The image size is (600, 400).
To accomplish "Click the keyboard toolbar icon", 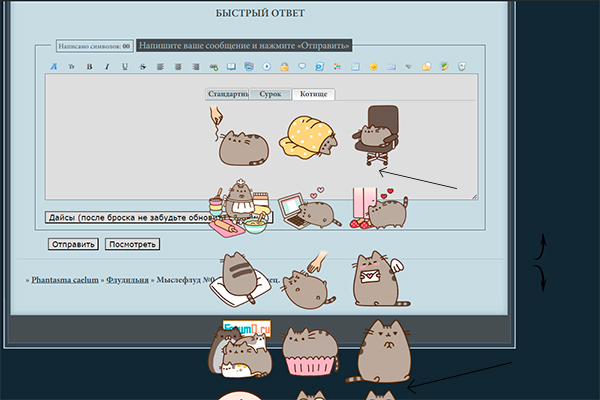I will click(391, 67).
